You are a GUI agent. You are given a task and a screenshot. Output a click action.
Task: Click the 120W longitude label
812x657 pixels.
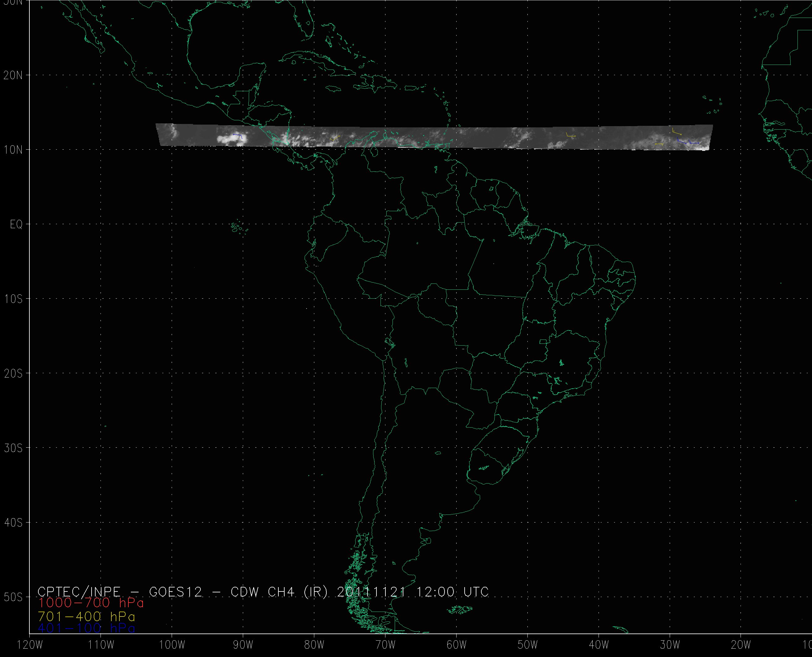[x=30, y=645]
